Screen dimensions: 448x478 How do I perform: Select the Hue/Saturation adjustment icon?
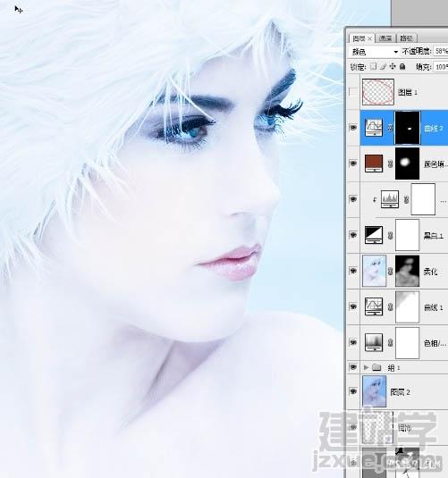374,342
